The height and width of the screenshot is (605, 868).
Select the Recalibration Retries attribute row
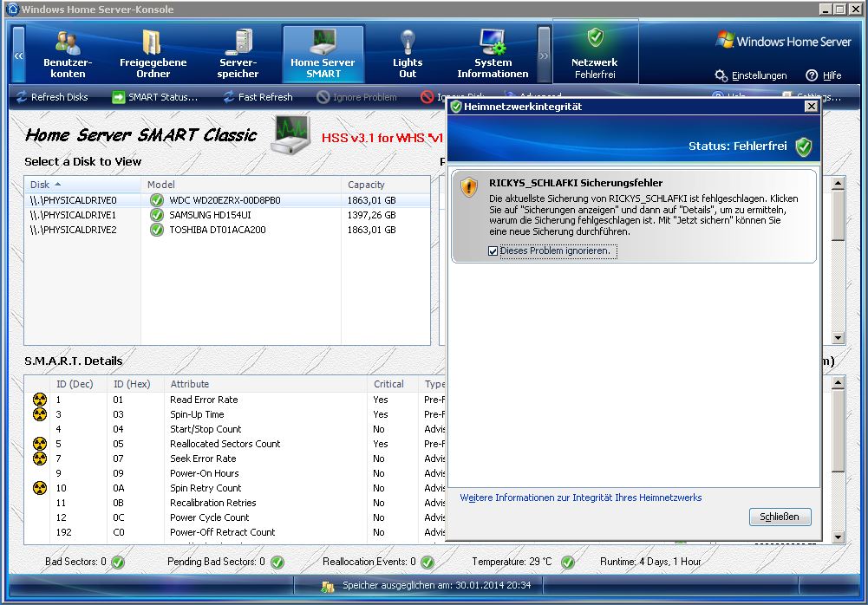point(235,503)
